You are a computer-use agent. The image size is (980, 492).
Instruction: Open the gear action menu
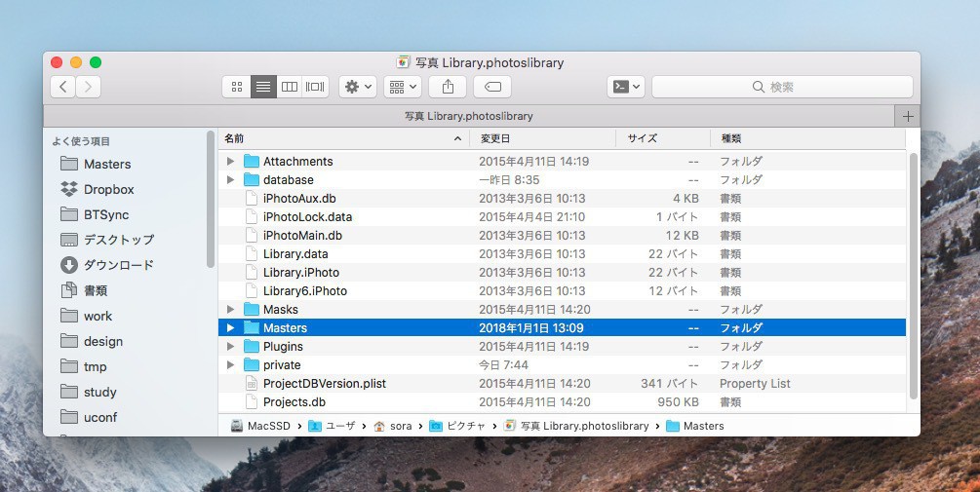pyautogui.click(x=358, y=87)
